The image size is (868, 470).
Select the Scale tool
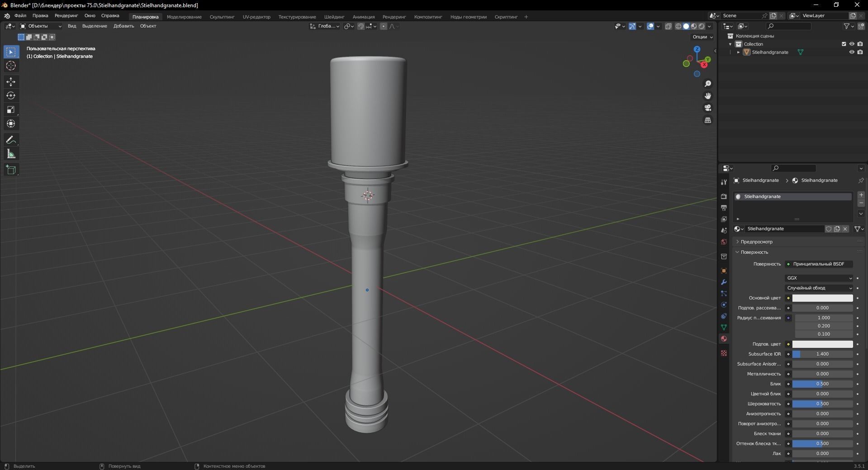click(11, 110)
